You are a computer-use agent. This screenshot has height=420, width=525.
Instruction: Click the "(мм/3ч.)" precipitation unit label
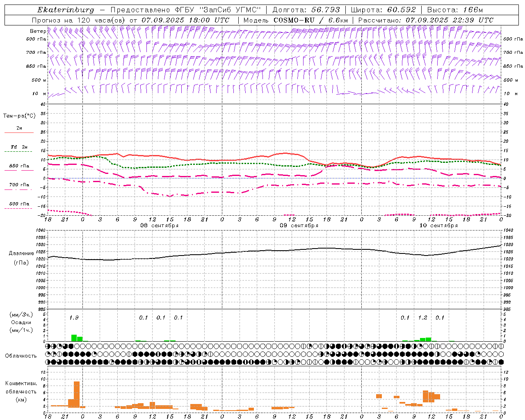pyautogui.click(x=21, y=315)
